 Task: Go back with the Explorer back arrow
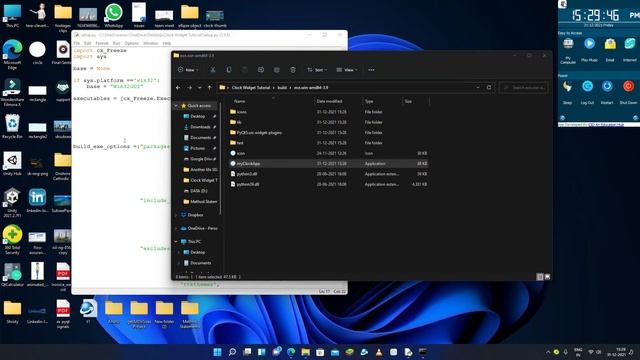pos(178,87)
